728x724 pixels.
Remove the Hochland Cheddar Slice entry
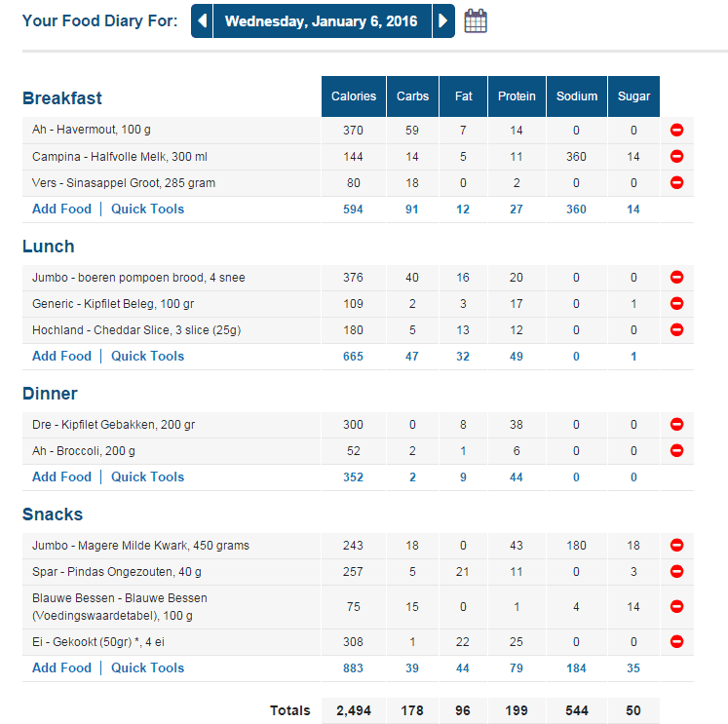[x=676, y=330]
